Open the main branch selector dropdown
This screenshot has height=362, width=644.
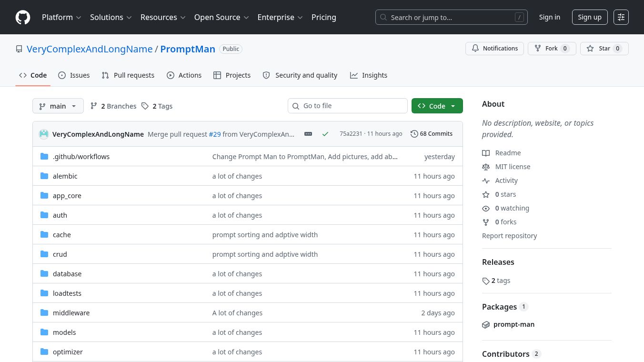[x=58, y=106]
